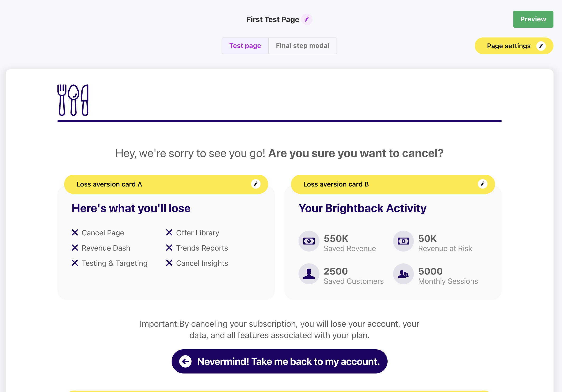Image resolution: width=562 pixels, height=392 pixels.
Task: Click the Page settings pencil icon
Action: tap(541, 46)
